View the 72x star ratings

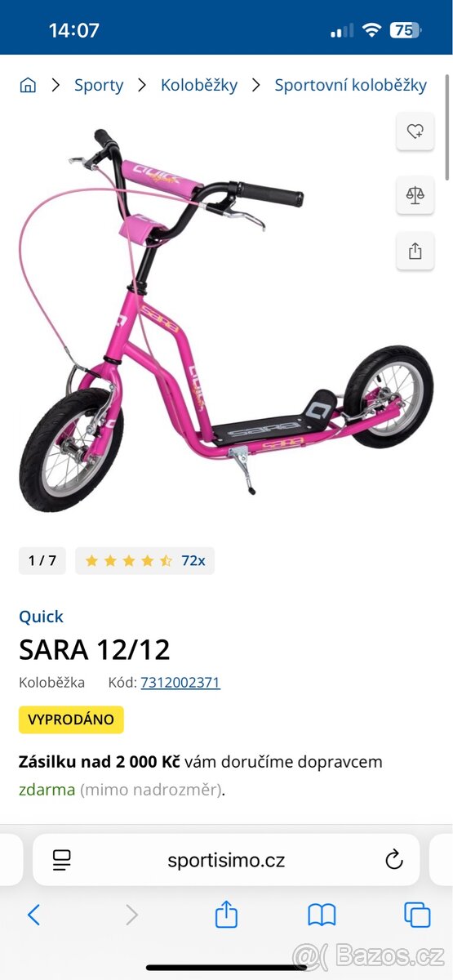pyautogui.click(x=145, y=560)
